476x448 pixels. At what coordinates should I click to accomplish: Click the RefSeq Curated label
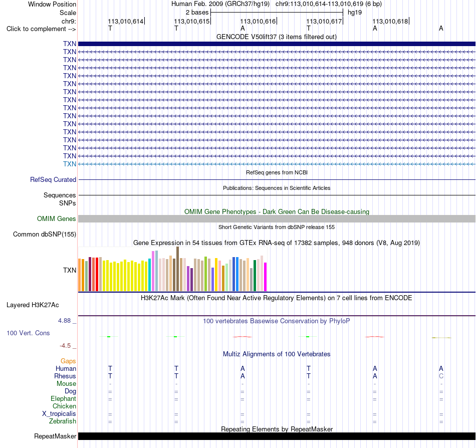(x=53, y=180)
